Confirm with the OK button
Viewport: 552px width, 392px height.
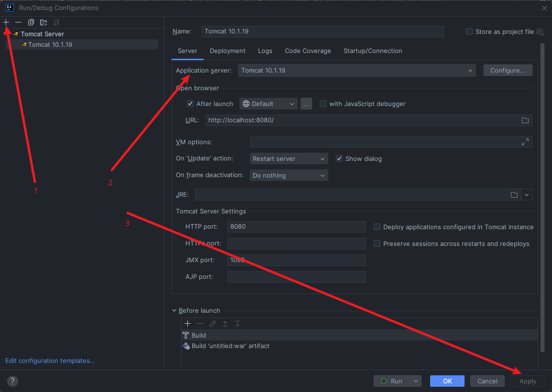pyautogui.click(x=447, y=381)
